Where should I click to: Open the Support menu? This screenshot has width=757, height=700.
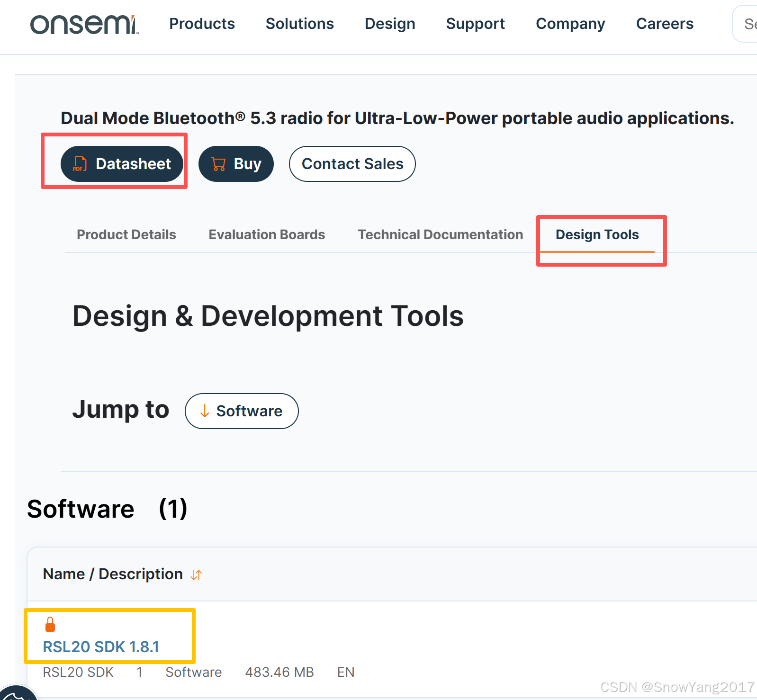pos(475,24)
